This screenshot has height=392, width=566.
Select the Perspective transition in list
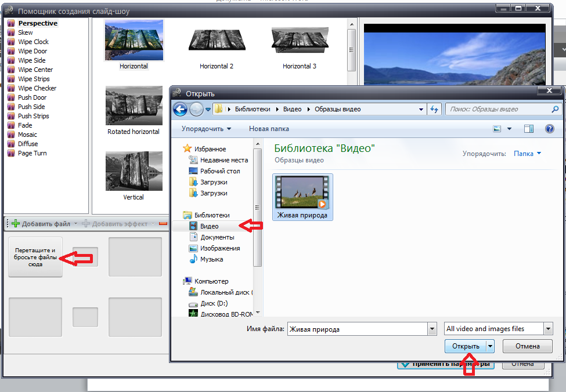point(37,23)
